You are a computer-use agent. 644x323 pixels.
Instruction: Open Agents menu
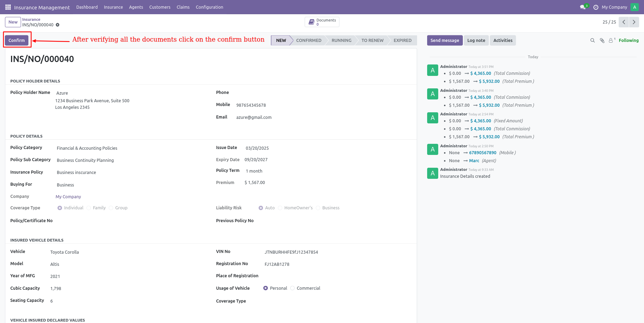point(136,7)
